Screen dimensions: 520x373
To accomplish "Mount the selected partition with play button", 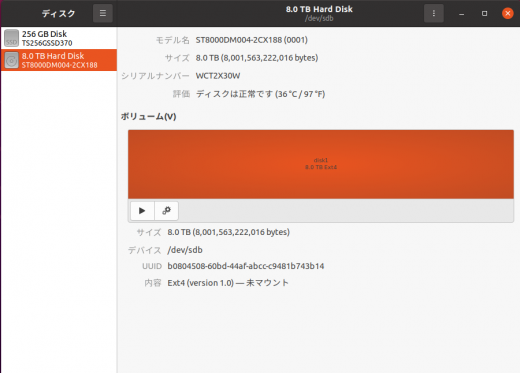I will [x=142, y=211].
